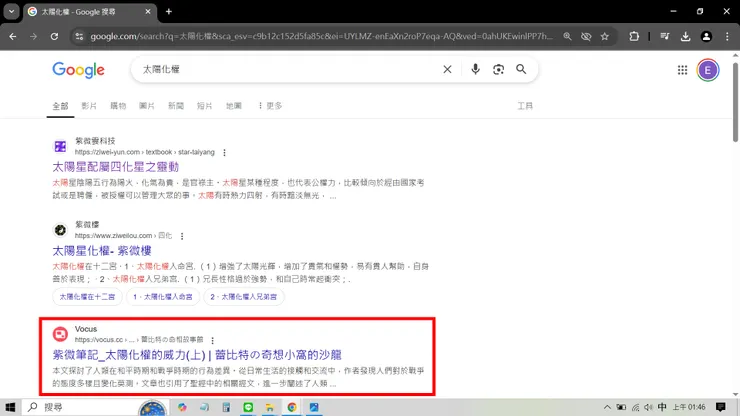The image size is (740, 416).
Task: Open more options for 紫微樓 result
Action: [182, 236]
